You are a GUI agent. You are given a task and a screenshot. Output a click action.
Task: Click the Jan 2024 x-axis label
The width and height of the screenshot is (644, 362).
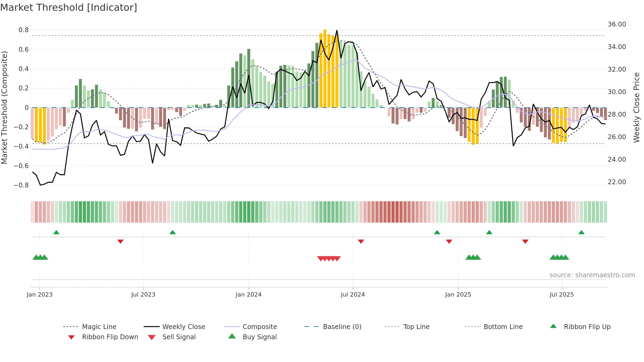point(249,295)
